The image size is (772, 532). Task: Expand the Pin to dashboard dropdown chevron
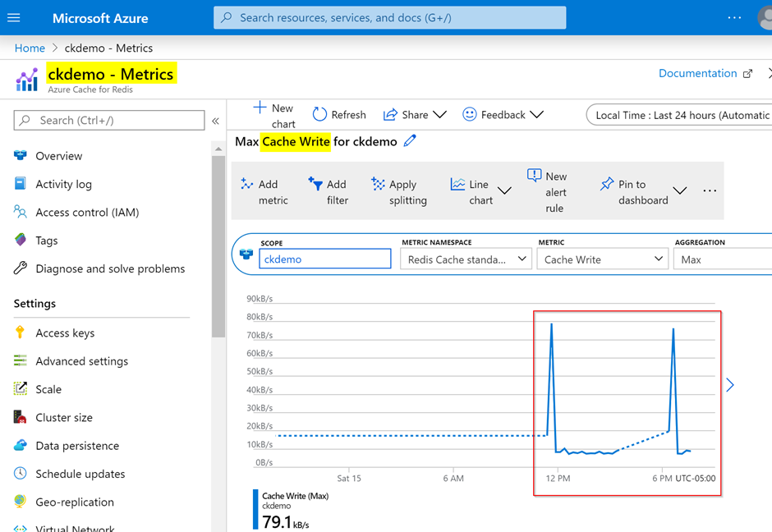coord(680,190)
